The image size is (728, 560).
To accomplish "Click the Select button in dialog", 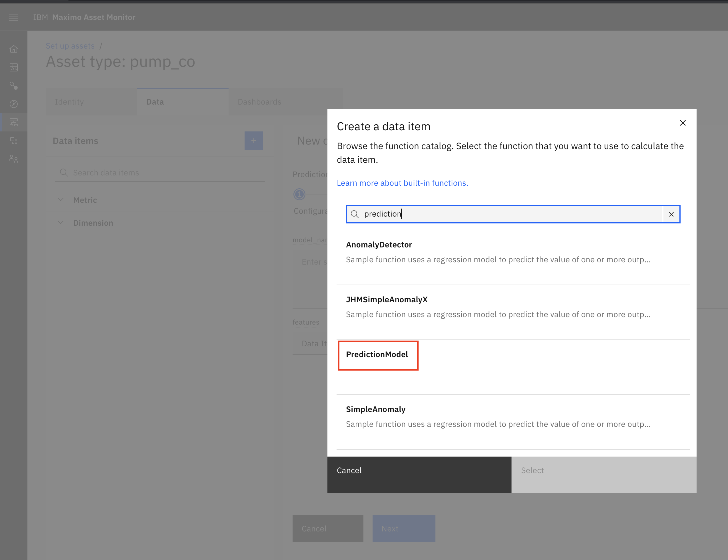I will coord(604,475).
